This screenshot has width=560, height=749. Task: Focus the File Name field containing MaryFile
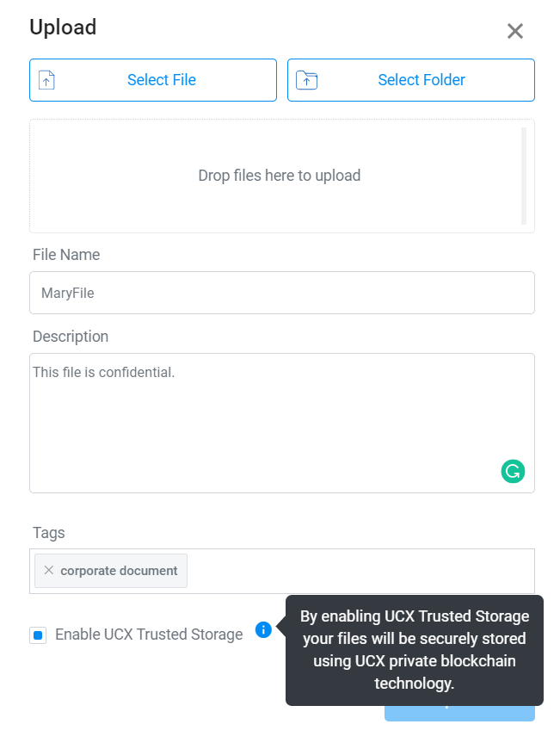(281, 293)
